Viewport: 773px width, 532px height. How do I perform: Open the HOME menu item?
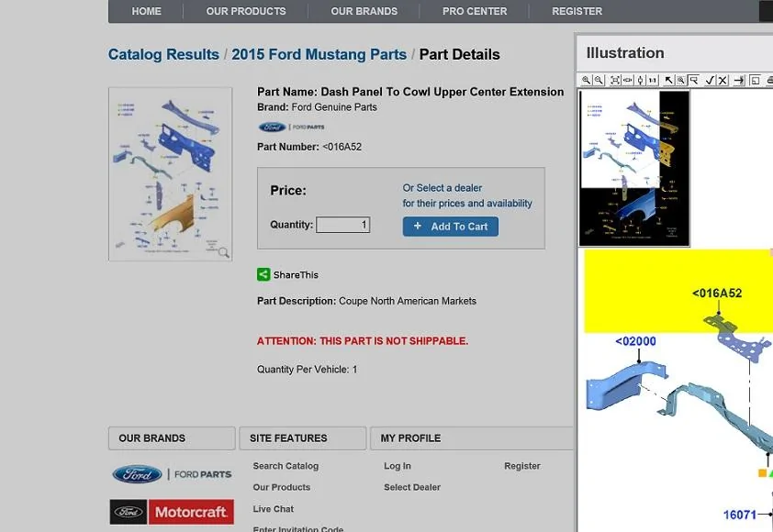point(146,11)
